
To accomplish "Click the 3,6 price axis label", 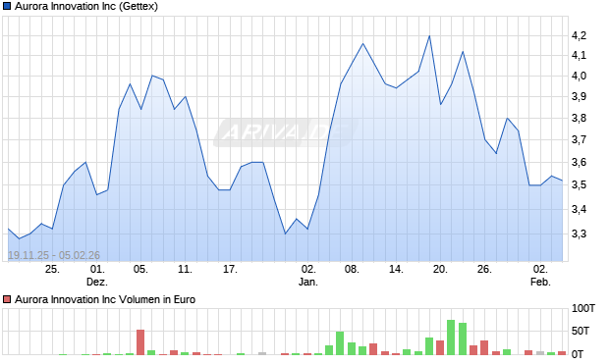I will pos(579,162).
